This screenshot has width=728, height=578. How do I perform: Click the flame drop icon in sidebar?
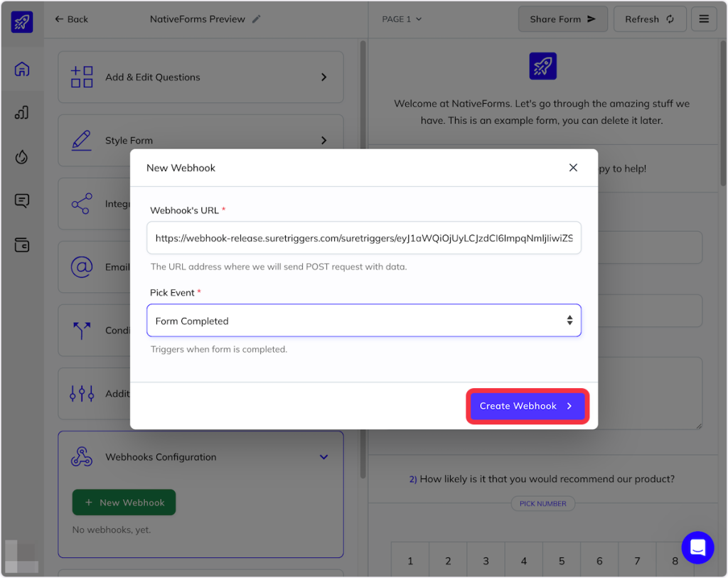[22, 157]
